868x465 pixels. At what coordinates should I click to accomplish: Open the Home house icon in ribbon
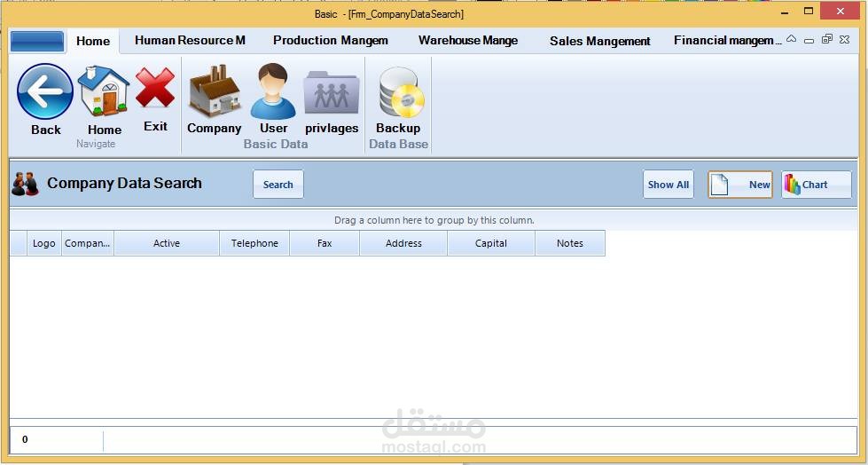coord(104,91)
